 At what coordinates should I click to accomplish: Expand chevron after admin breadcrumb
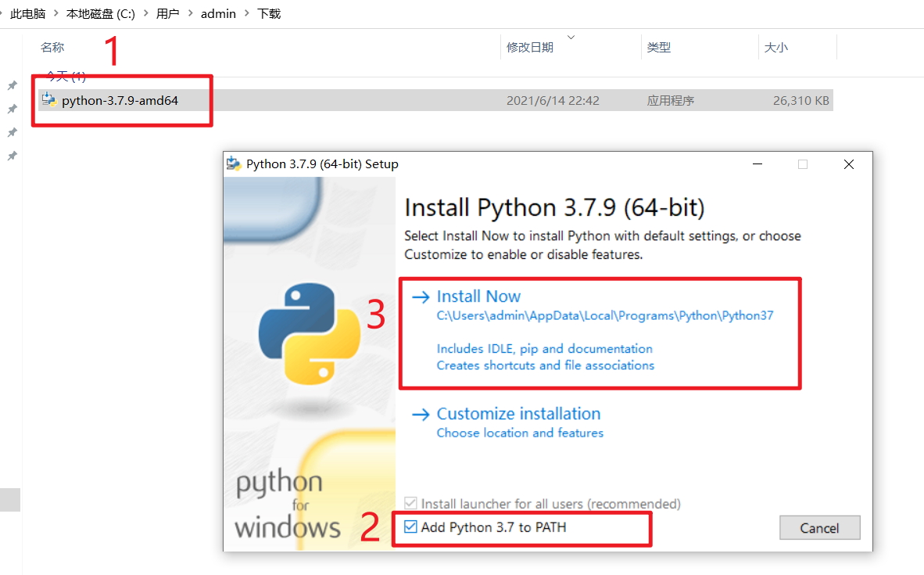246,13
